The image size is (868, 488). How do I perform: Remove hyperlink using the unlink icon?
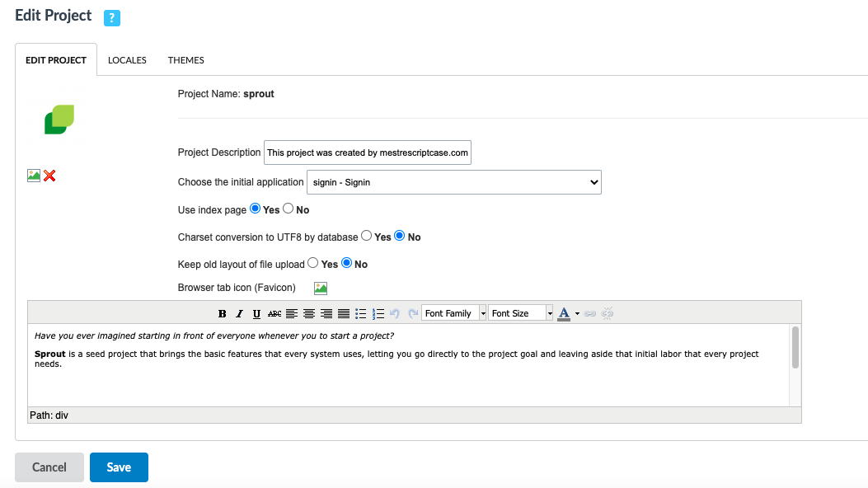tap(608, 314)
